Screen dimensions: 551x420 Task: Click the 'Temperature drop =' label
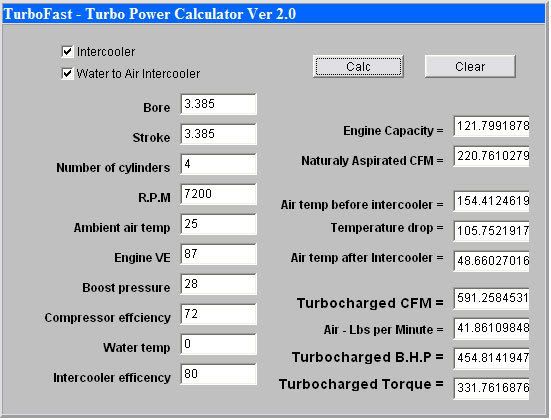387,228
